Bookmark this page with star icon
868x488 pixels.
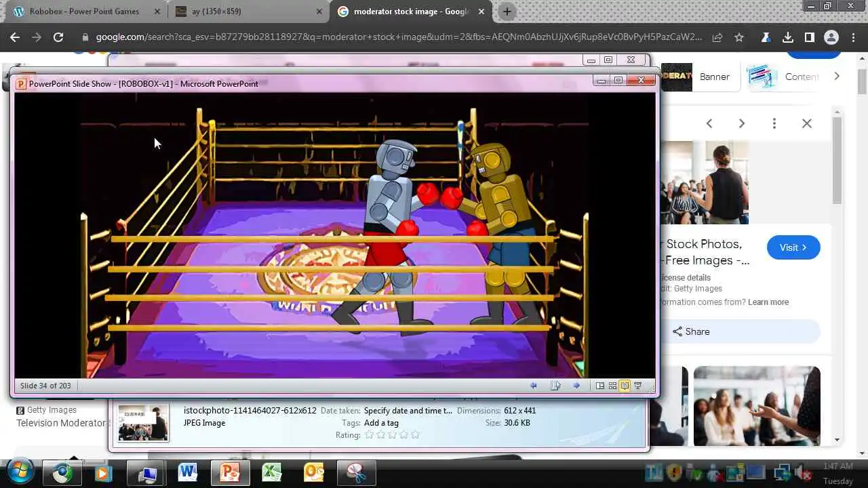click(739, 37)
